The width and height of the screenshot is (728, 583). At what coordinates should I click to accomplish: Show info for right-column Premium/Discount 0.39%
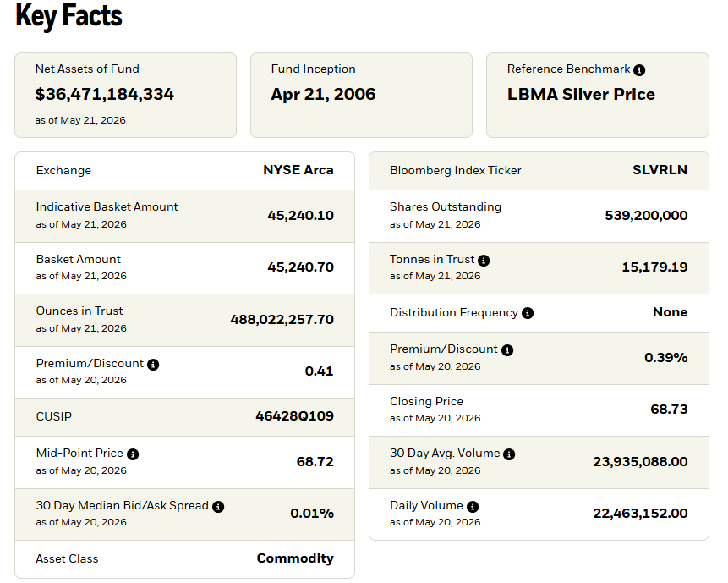507,350
